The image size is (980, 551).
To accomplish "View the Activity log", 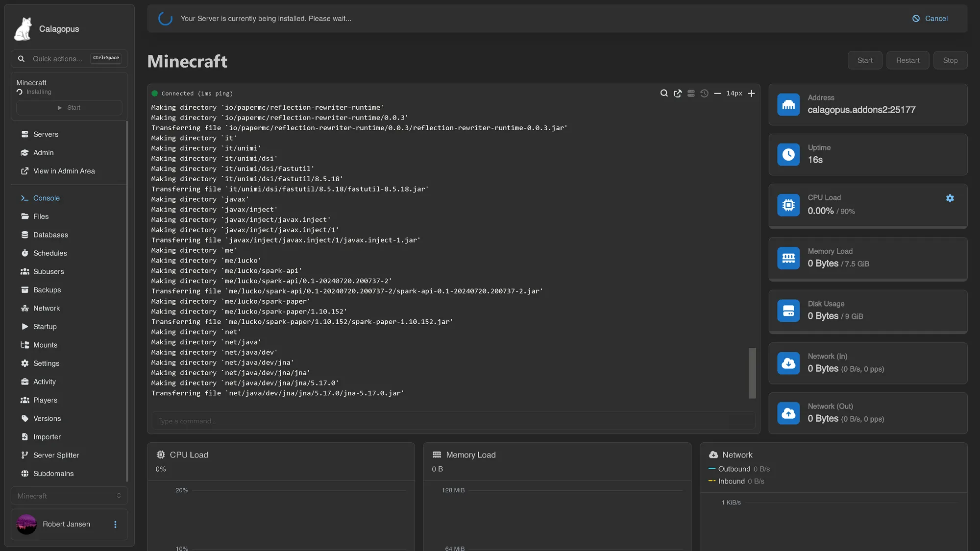I will 69,382.
